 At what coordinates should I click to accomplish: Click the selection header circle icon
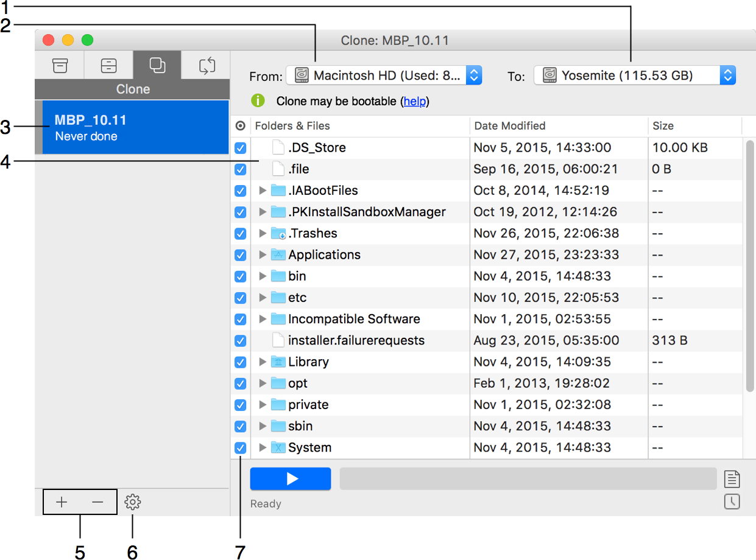(x=241, y=126)
